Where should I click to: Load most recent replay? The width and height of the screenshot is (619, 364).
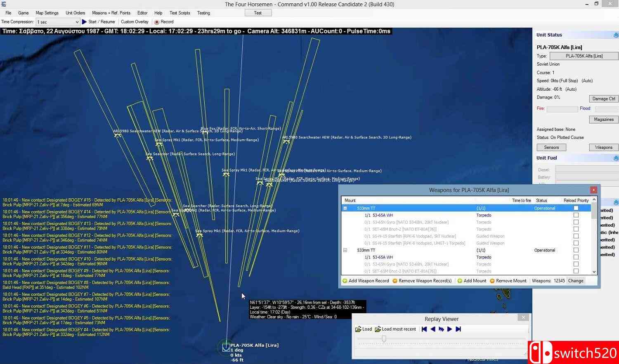click(395, 329)
